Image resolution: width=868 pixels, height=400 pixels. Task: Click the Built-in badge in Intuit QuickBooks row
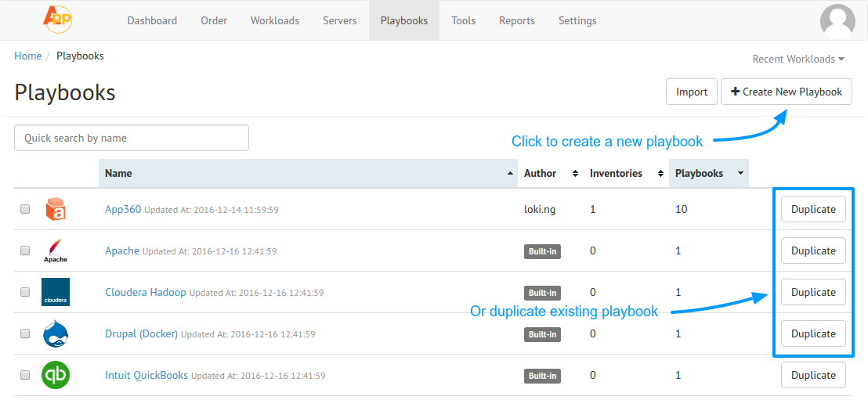542,376
